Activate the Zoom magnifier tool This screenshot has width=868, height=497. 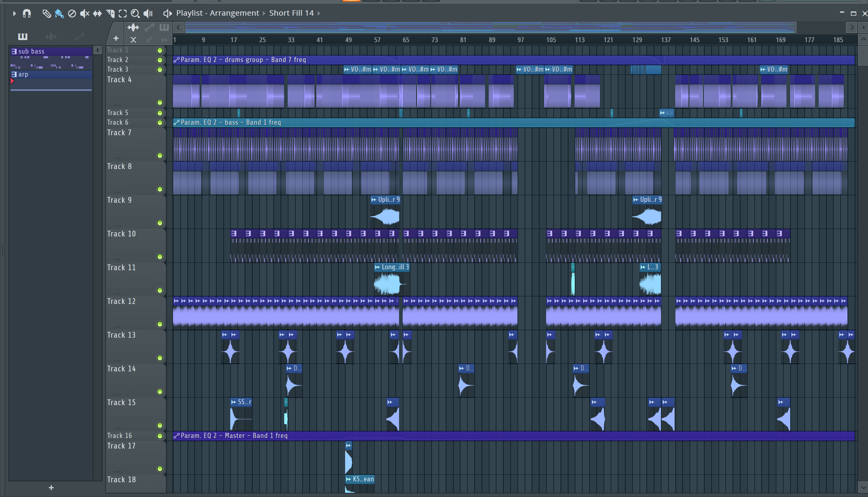[135, 13]
